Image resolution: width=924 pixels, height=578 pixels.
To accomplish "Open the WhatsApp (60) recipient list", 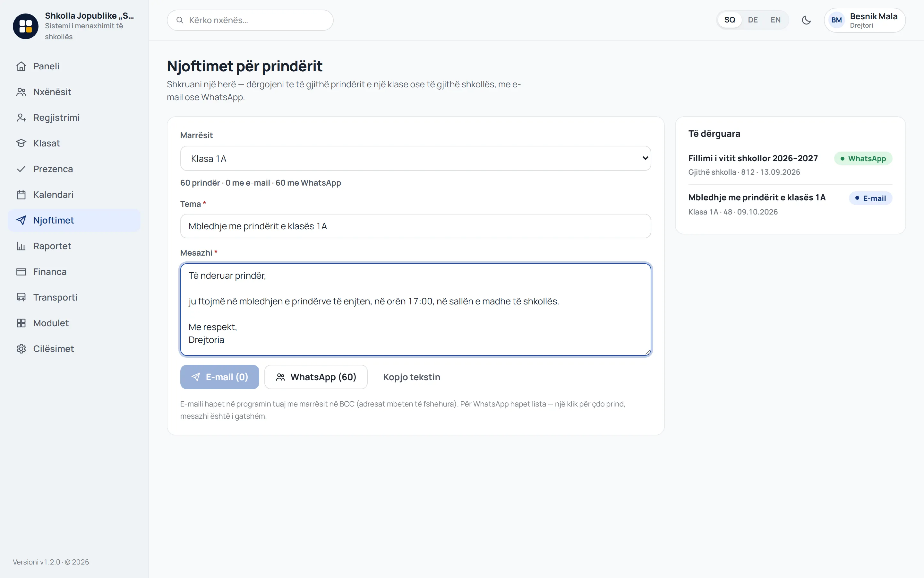I will coord(316,377).
